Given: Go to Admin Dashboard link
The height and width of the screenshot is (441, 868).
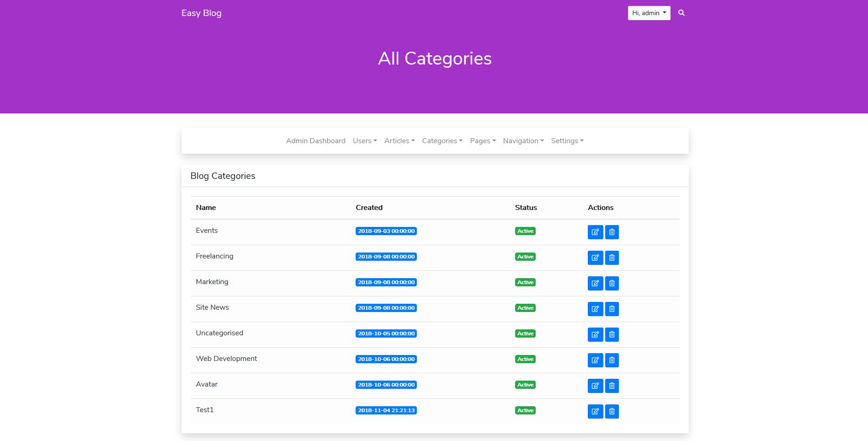Looking at the screenshot, I should (x=315, y=141).
